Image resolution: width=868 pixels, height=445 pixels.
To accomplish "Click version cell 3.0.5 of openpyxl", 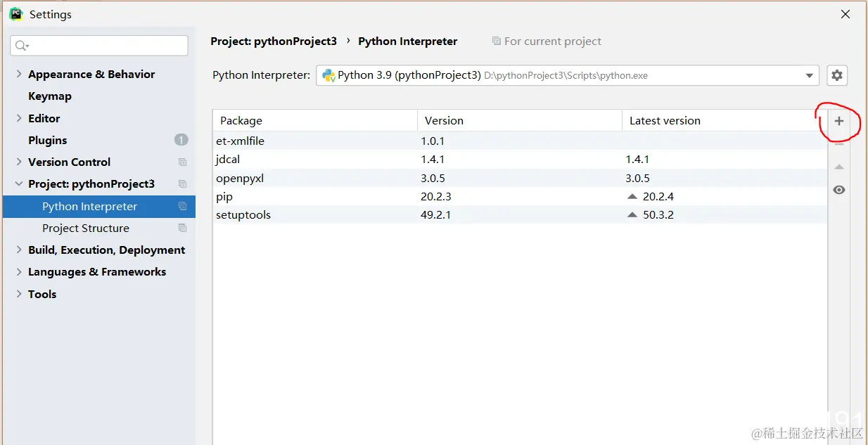I will click(x=433, y=178).
